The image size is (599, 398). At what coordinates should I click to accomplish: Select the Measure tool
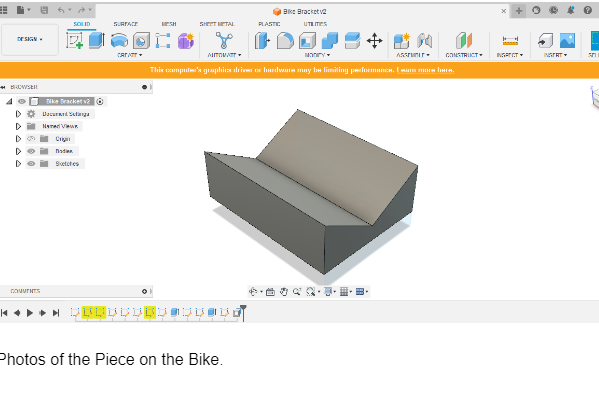510,40
